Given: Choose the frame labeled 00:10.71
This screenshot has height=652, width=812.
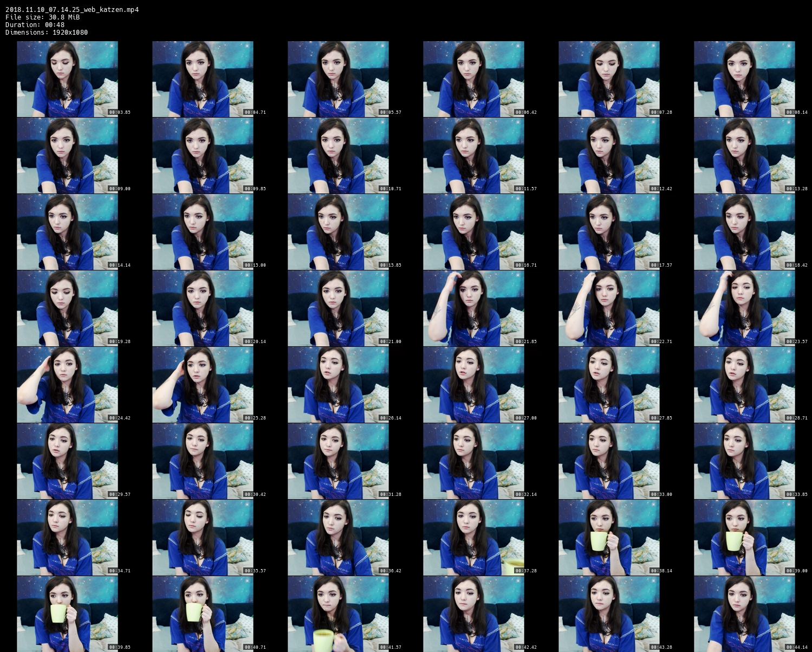Looking at the screenshot, I should coord(338,156).
